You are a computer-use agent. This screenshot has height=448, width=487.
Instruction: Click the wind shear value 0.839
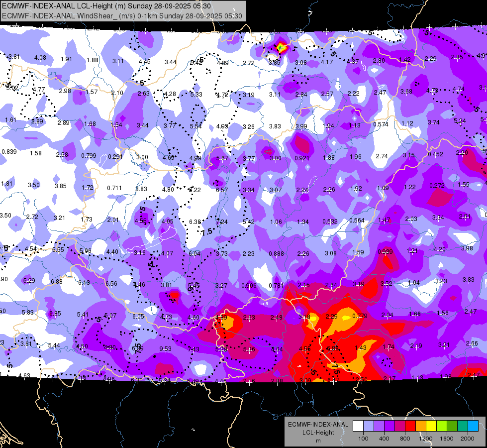[9, 151]
